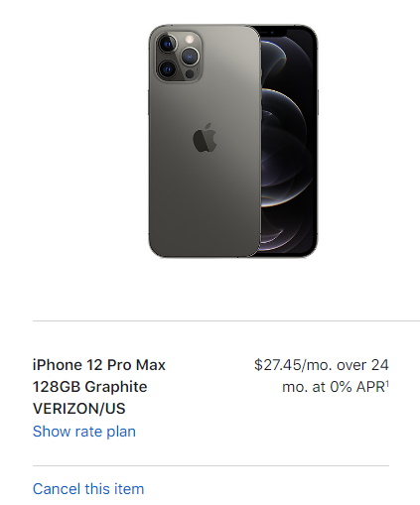Click the LiDAR sensor dot below right lens
The width and height of the screenshot is (420, 505).
pyautogui.click(x=190, y=73)
